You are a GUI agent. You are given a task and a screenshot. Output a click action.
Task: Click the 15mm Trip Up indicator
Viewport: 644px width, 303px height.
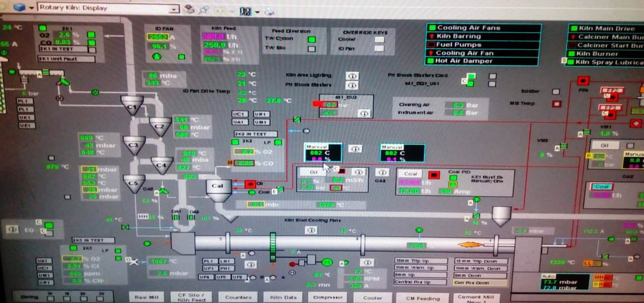click(421, 261)
